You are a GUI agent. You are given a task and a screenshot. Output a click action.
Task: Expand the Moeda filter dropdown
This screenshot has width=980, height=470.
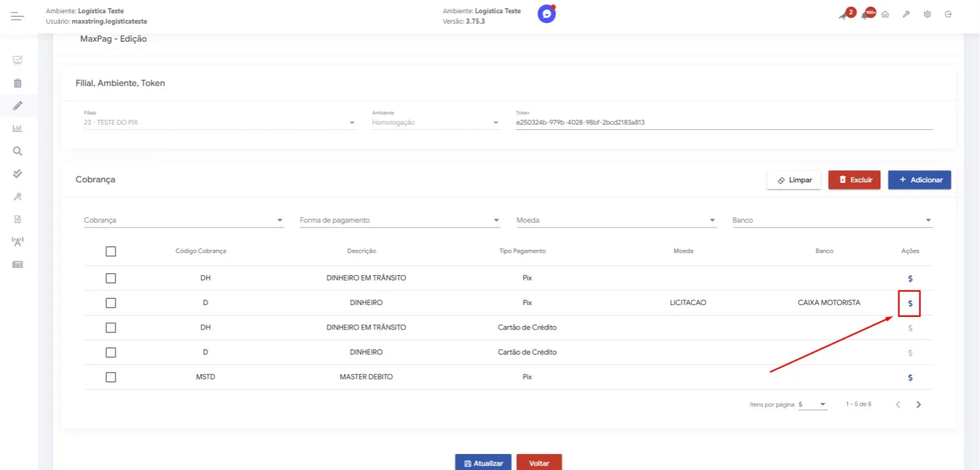pyautogui.click(x=616, y=220)
